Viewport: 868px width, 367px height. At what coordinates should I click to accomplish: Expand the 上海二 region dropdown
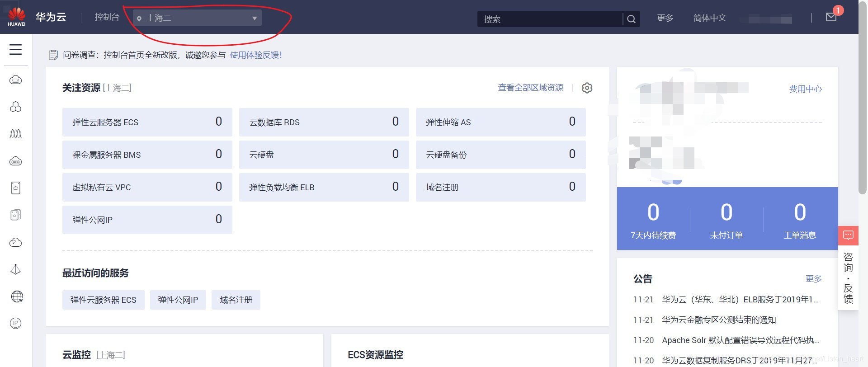(197, 18)
